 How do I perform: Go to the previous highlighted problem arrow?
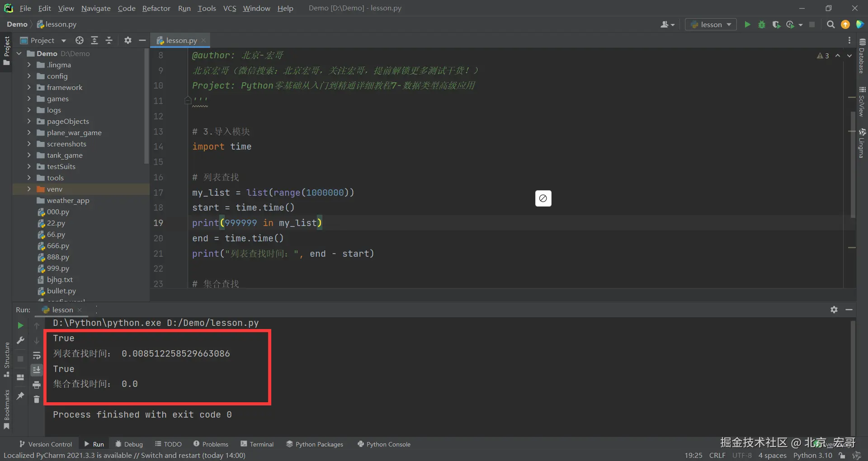pos(838,56)
